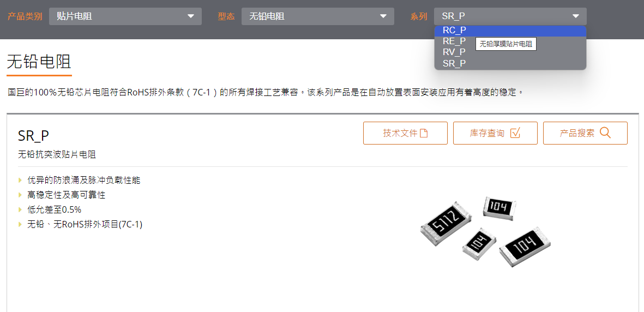Click the SR_P product heading
This screenshot has height=312, width=644.
pyautogui.click(x=34, y=136)
